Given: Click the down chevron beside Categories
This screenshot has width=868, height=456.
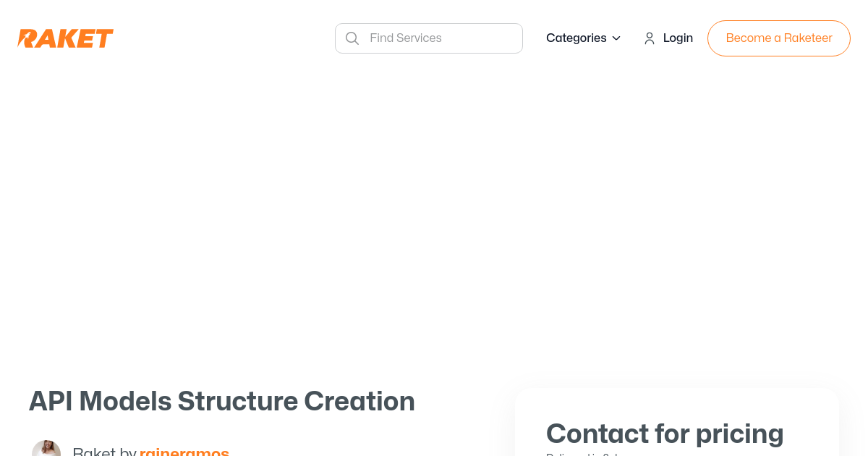Looking at the screenshot, I should click(616, 38).
